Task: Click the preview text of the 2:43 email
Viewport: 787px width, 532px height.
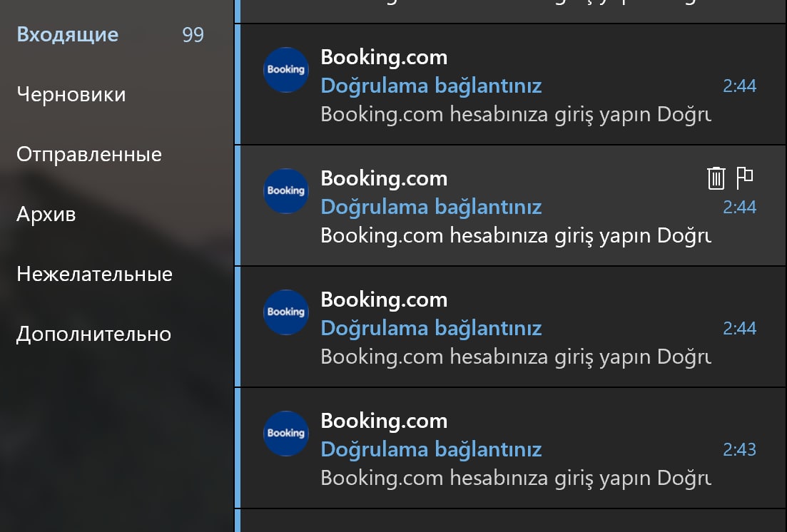Action: point(516,478)
